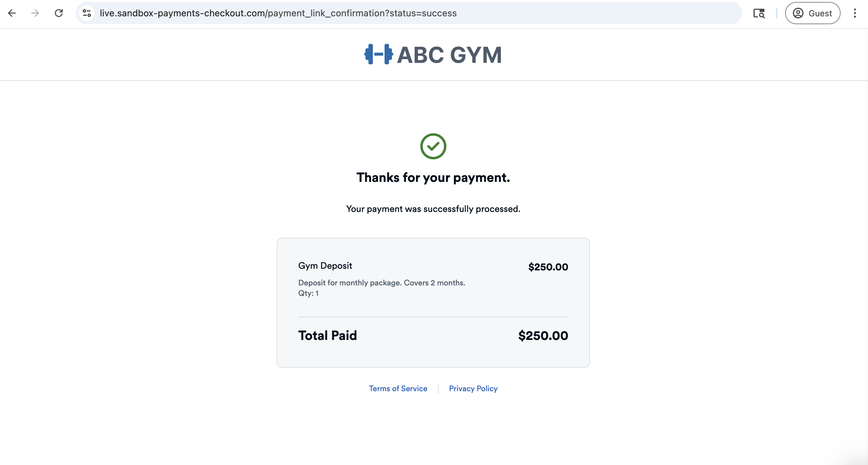
Task: Click the ABC GYM dumbbell logo
Action: 379,54
